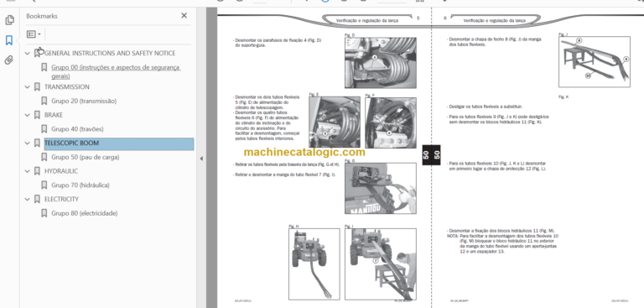Click text 'Desmontar os parafusos de fixação 4 (Fig. D)'
644x308 pixels.
[x=278, y=40]
